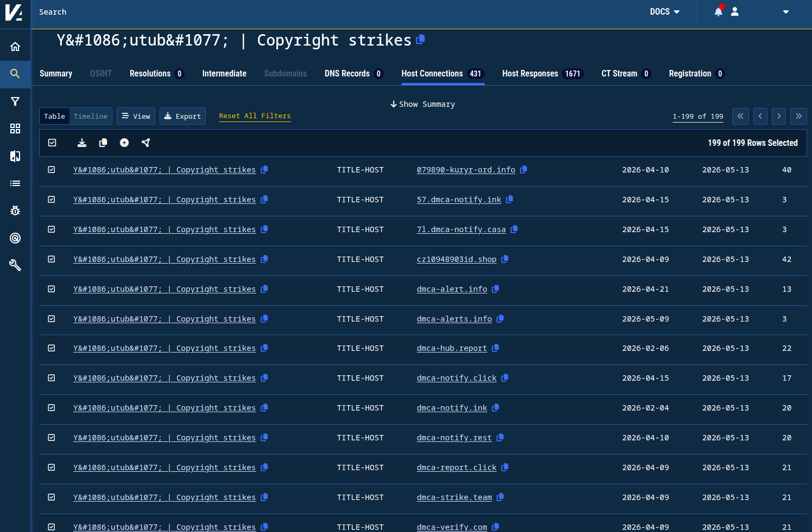
Task: Open dmca-report.click domain link
Action: 456,467
